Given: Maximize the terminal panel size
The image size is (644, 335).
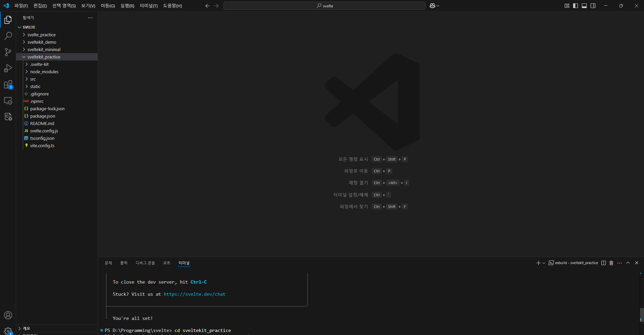Looking at the screenshot, I should click(x=628, y=263).
